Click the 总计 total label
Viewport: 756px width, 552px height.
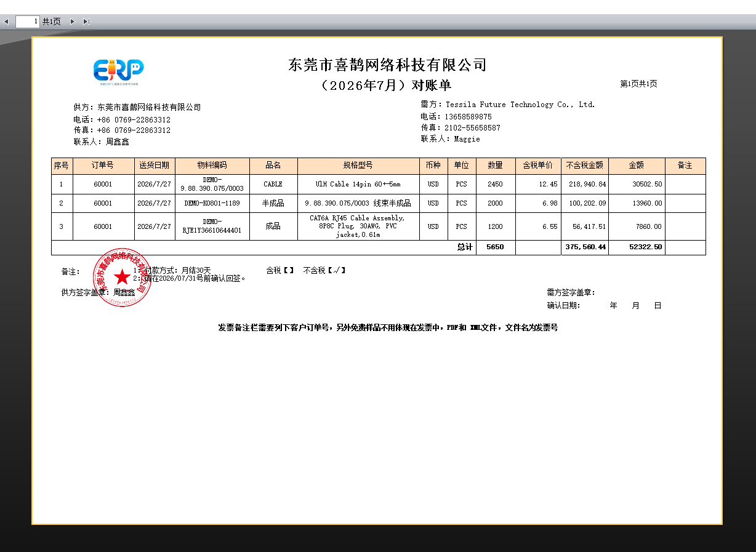coord(465,247)
